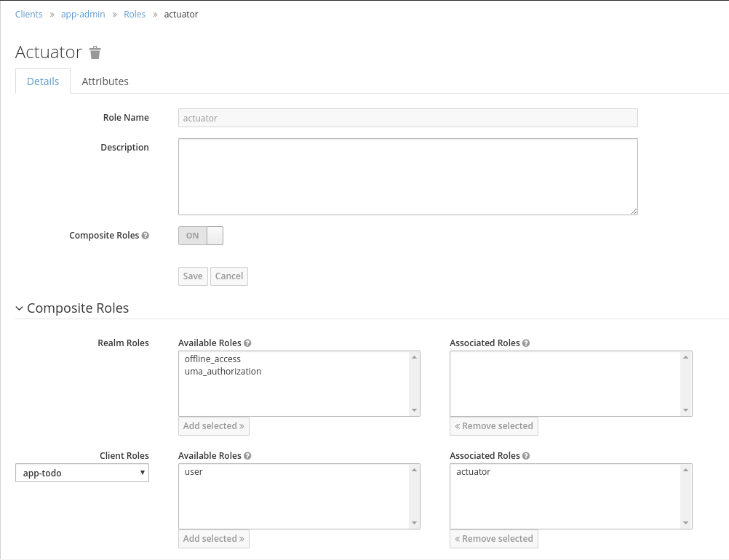729x560 pixels.
Task: Delete the Actuator role with trash icon
Action: [95, 52]
